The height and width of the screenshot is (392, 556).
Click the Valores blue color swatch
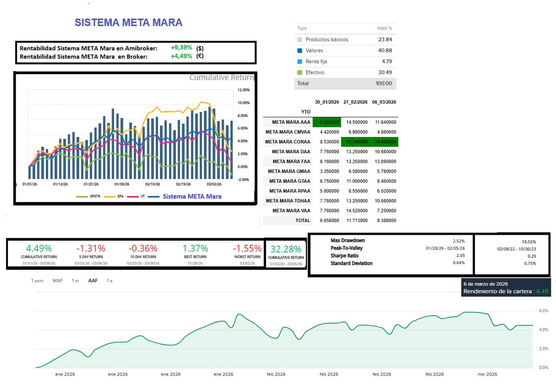pyautogui.click(x=300, y=50)
